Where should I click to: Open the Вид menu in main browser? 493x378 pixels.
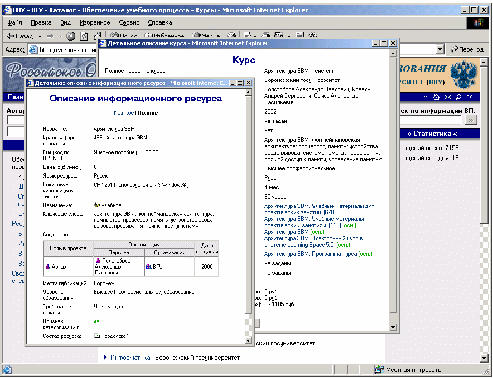pos(66,23)
